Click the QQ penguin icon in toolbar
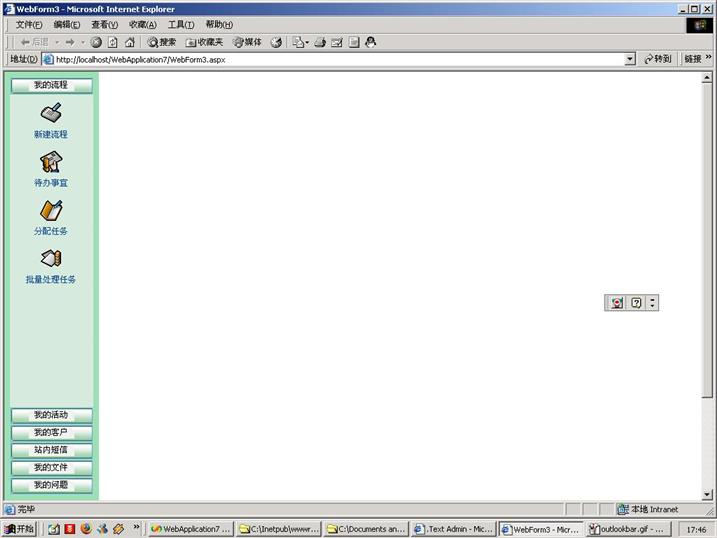 click(371, 42)
